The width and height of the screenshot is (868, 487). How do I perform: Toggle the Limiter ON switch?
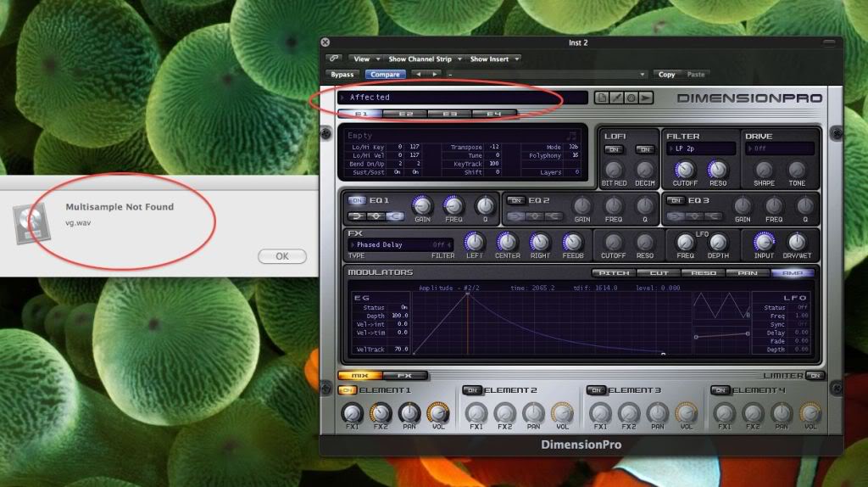[815, 375]
